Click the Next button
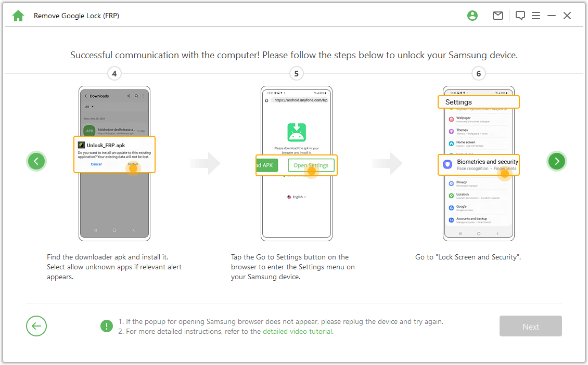The height and width of the screenshot is (365, 588). tap(530, 326)
